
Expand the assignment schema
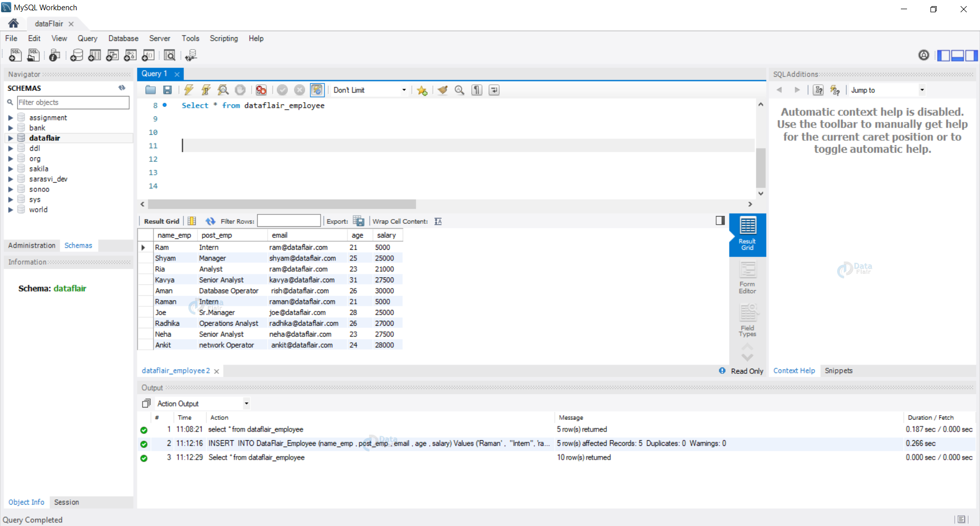[10, 117]
